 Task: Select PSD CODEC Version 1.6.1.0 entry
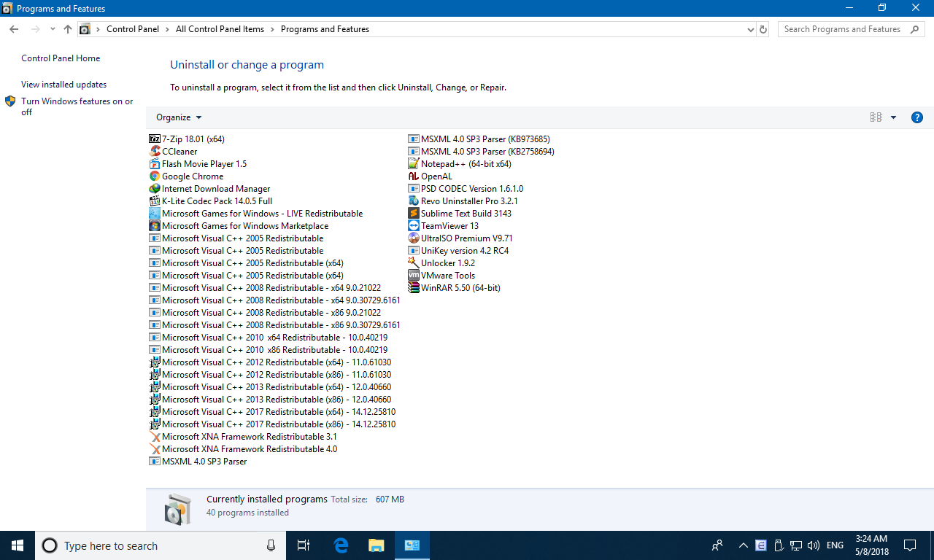pyautogui.click(x=466, y=188)
